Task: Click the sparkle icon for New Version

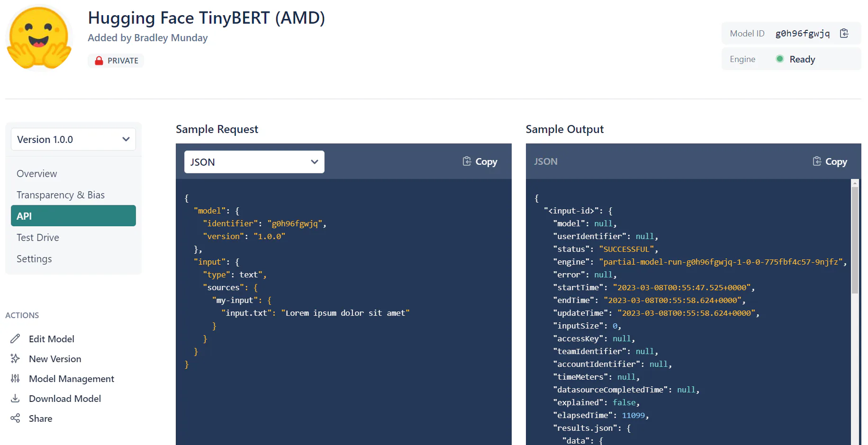Action: tap(15, 358)
